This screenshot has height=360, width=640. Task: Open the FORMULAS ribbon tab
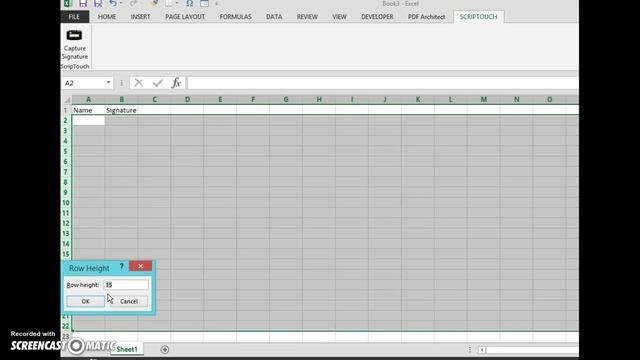click(x=236, y=17)
